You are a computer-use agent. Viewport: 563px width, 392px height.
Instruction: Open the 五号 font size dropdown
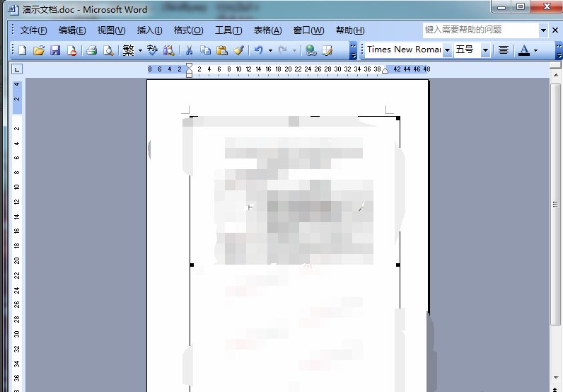coord(485,50)
